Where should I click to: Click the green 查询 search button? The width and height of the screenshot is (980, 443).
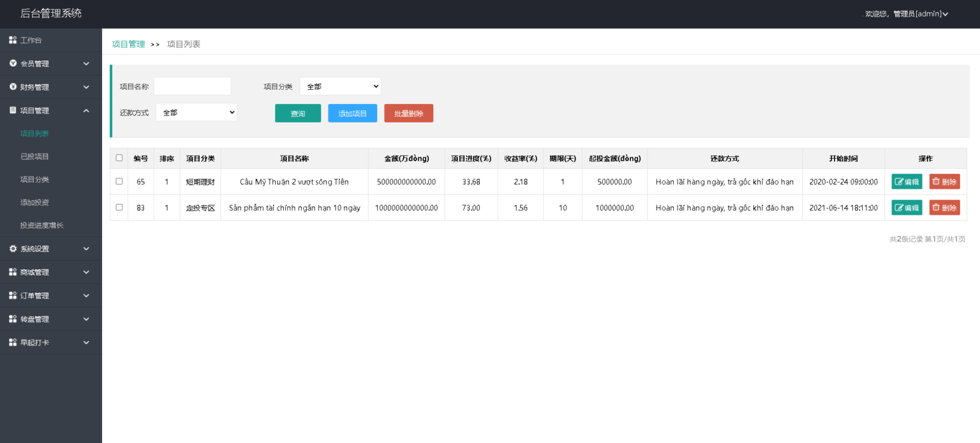tap(298, 113)
